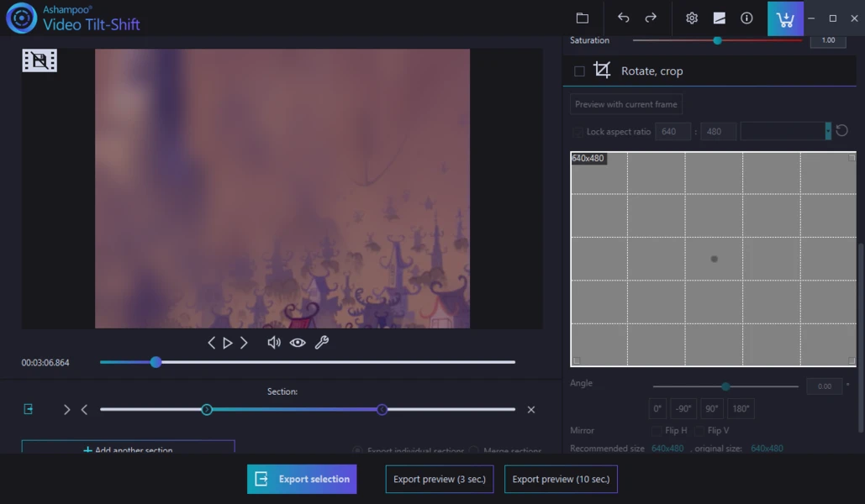Click the right panel vertical scrollbar

click(861, 336)
